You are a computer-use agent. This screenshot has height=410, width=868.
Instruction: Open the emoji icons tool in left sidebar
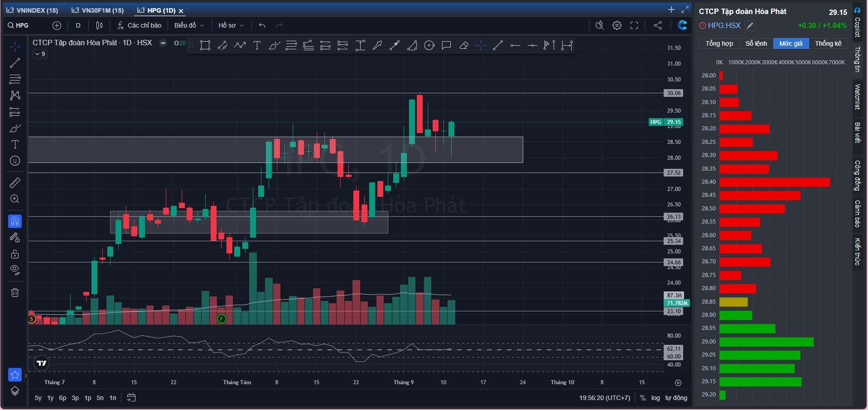(x=15, y=161)
